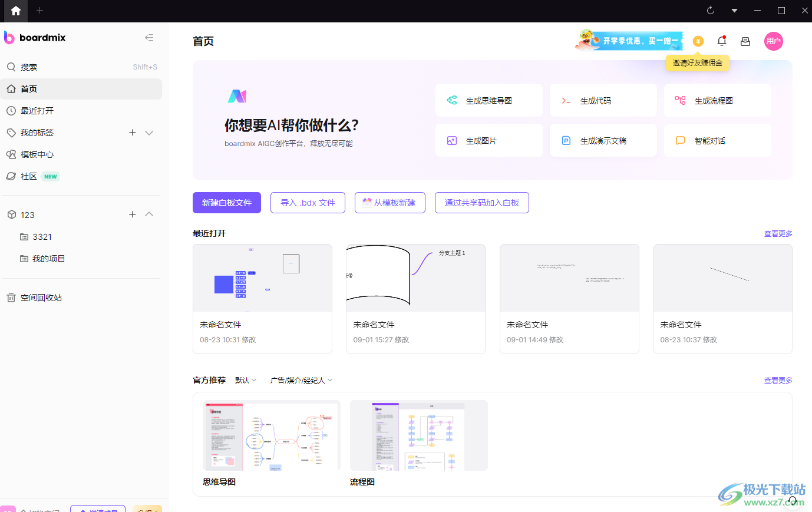Viewport: 812px width, 512px height.
Task: Open the 广告/媒介/经纪人 dropdown
Action: coord(302,381)
